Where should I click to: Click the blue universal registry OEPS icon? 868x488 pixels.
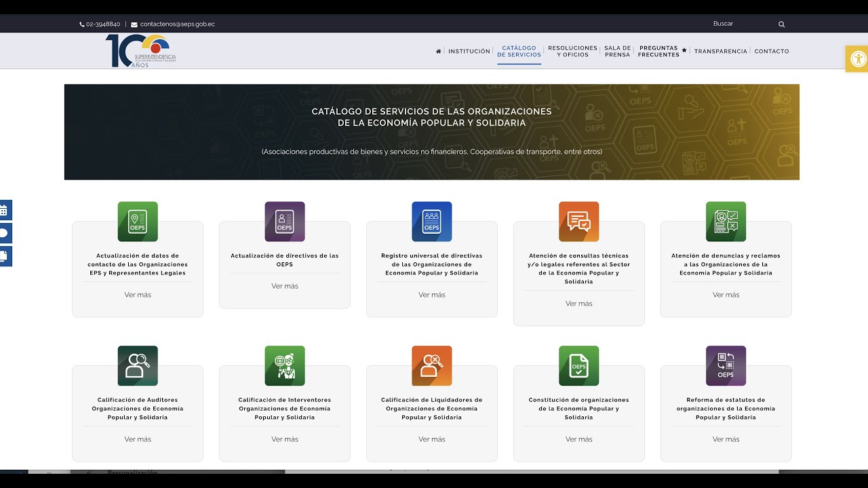pyautogui.click(x=432, y=222)
